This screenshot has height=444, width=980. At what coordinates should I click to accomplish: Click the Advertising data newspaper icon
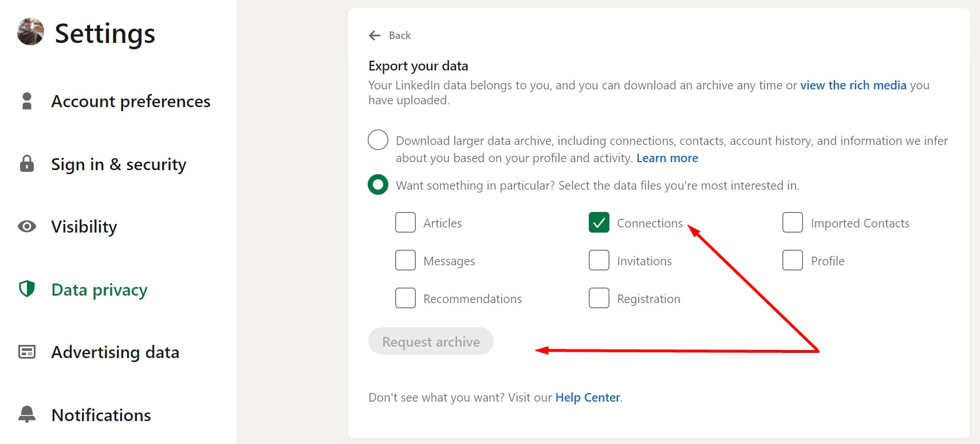click(27, 352)
